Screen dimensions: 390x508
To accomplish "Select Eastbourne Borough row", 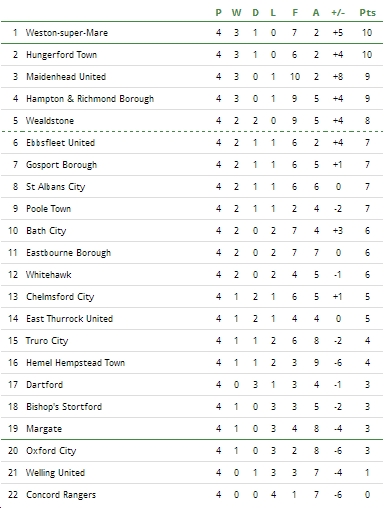I will click(192, 253).
